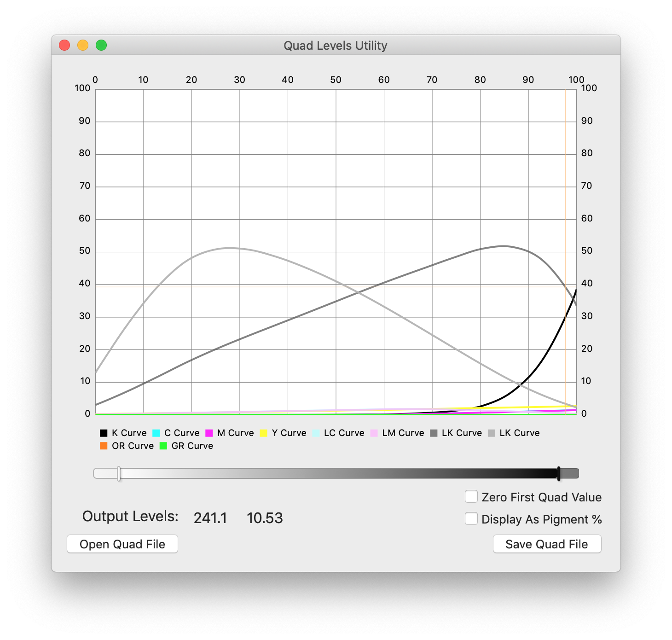Click the cyan C Curve legend swatch
This screenshot has height=640, width=672.
(x=156, y=433)
